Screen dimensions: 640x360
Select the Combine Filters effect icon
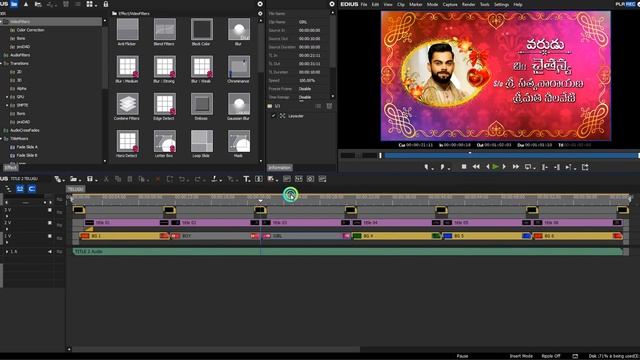(127, 104)
